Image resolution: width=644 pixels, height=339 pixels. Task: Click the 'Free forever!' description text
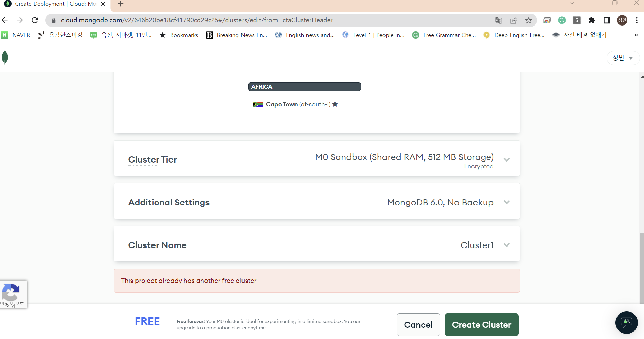click(269, 325)
